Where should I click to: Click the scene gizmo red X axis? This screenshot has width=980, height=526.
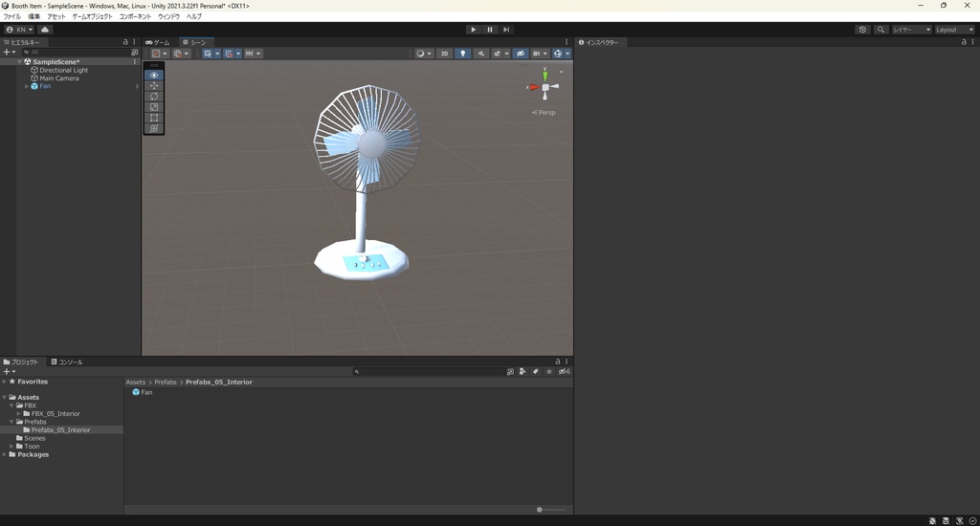click(x=534, y=87)
